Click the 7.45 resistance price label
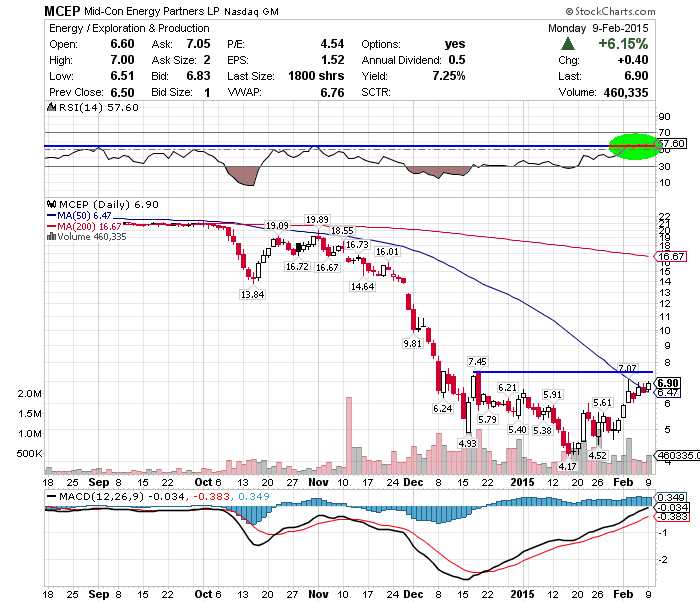This screenshot has width=700, height=603. (477, 362)
